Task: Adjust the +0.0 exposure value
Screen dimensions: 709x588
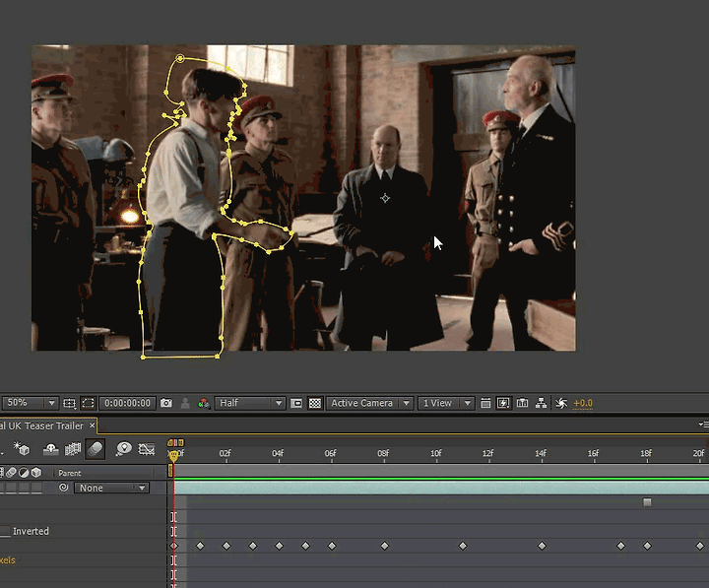Action: pos(582,403)
